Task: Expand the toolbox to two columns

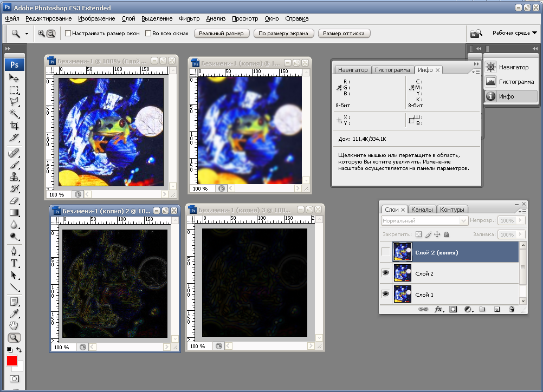Action: coord(8,48)
